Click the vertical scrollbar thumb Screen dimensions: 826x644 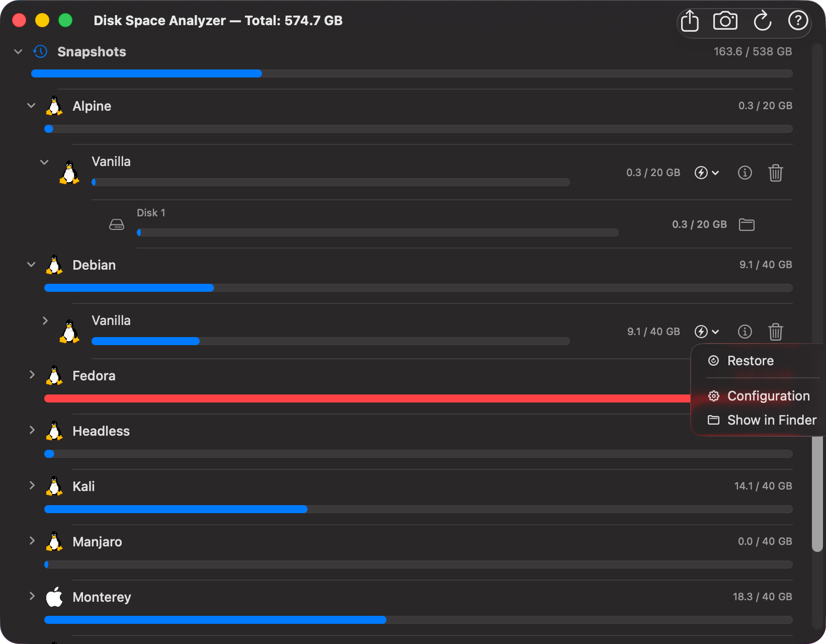tap(817, 494)
